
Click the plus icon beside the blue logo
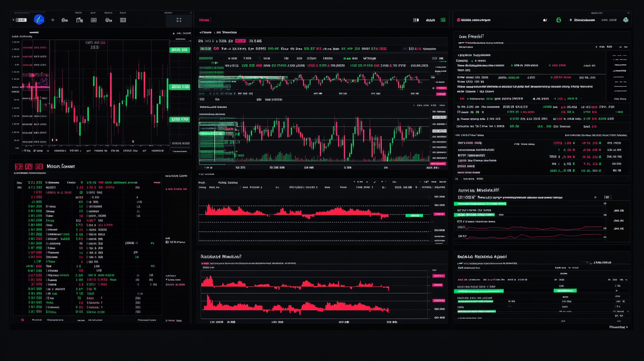53,20
